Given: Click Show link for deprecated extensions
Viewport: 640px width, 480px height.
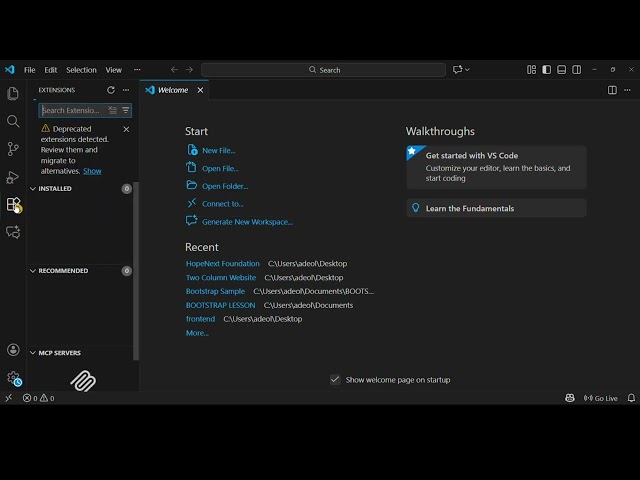Looking at the screenshot, I should 92,171.
